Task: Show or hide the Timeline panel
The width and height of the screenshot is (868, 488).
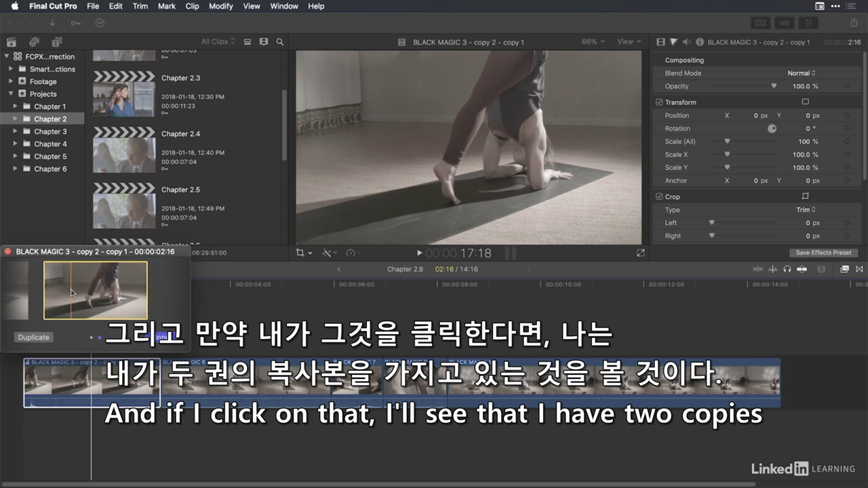Action: (x=785, y=23)
